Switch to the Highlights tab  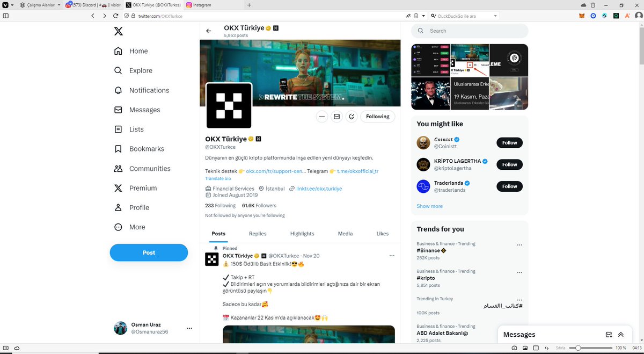302,234
